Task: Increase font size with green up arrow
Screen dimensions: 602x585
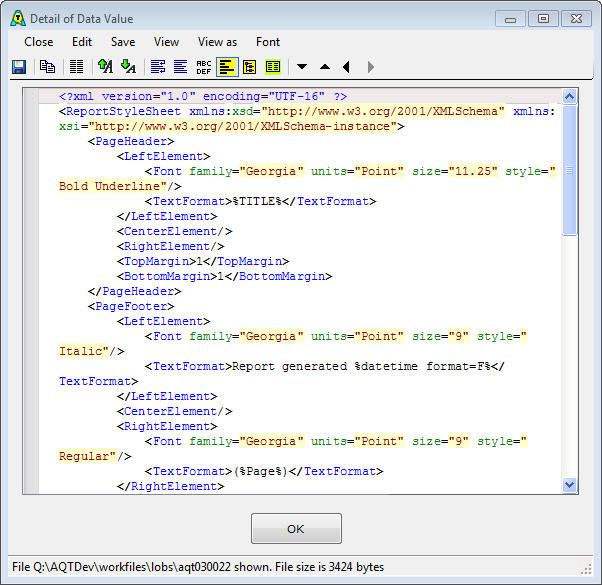Action: [x=105, y=66]
